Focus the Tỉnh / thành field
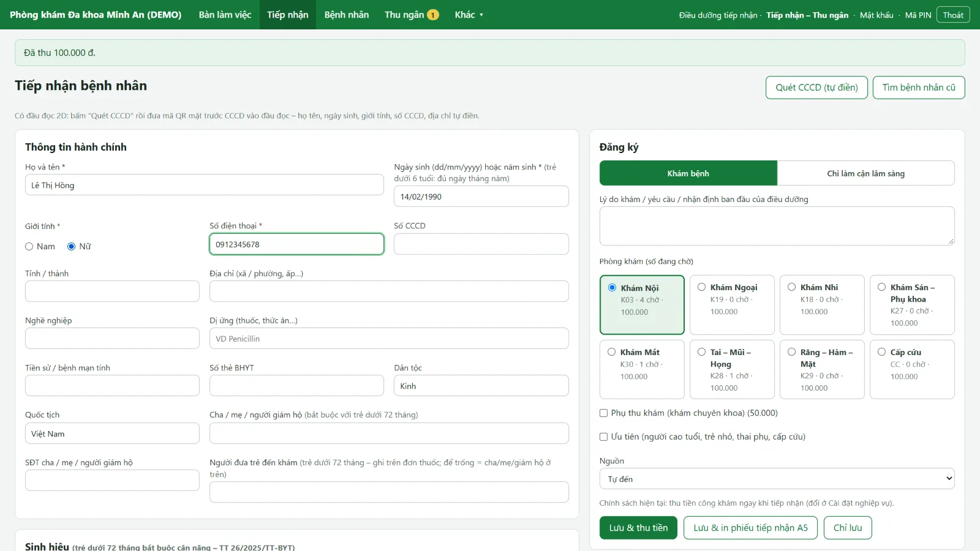980x551 pixels. pos(112,291)
